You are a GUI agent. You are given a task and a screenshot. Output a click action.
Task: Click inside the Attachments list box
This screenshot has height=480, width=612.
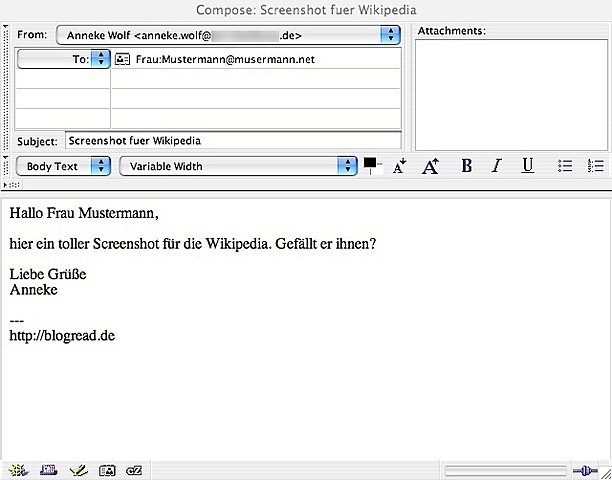point(511,95)
